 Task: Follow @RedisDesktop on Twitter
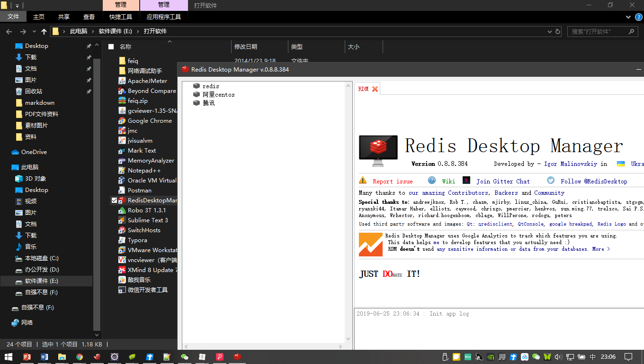coord(594,182)
